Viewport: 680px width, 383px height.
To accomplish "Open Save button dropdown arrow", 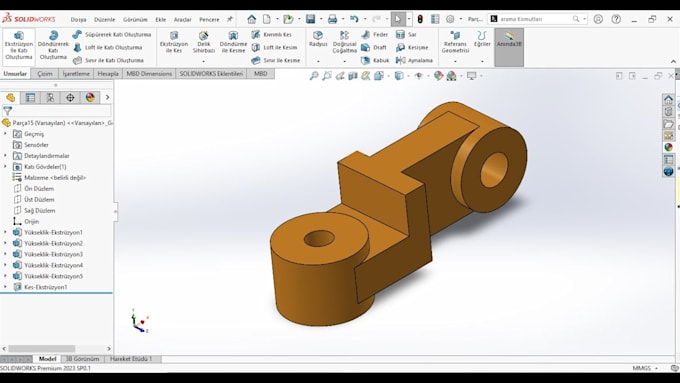I will (321, 19).
